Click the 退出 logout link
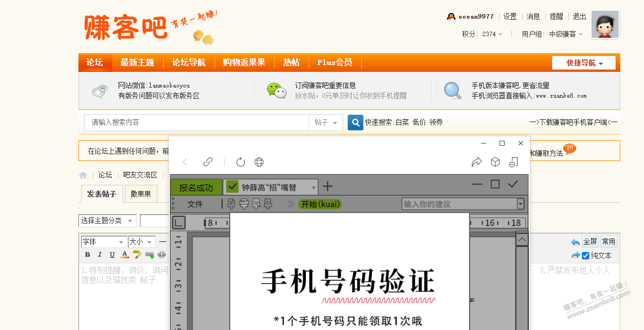Viewport: 644px width, 330px height. [579, 16]
